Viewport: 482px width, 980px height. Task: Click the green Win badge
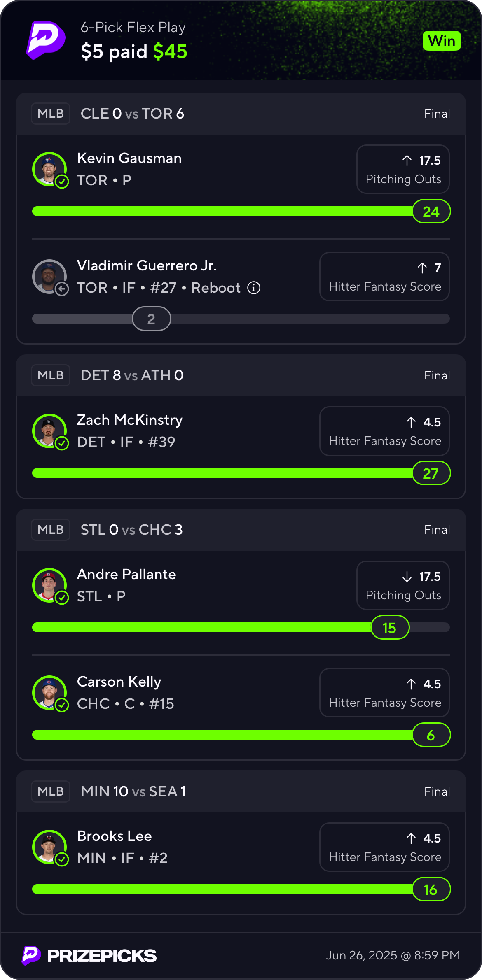click(x=442, y=41)
